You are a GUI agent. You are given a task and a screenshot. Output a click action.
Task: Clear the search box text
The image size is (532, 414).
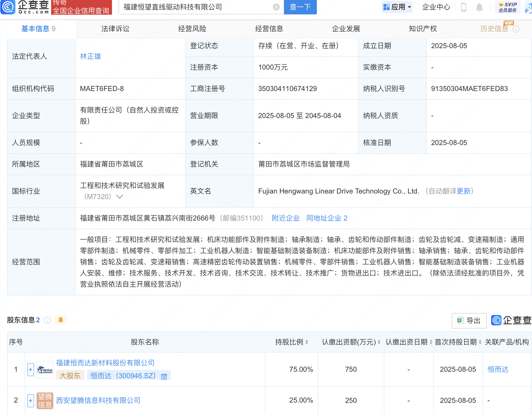276,7
